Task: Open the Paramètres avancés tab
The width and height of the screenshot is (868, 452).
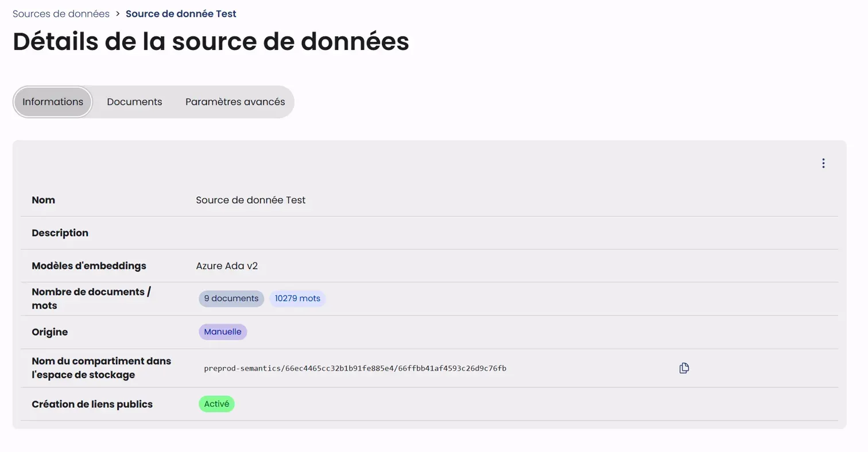Action: coord(235,102)
